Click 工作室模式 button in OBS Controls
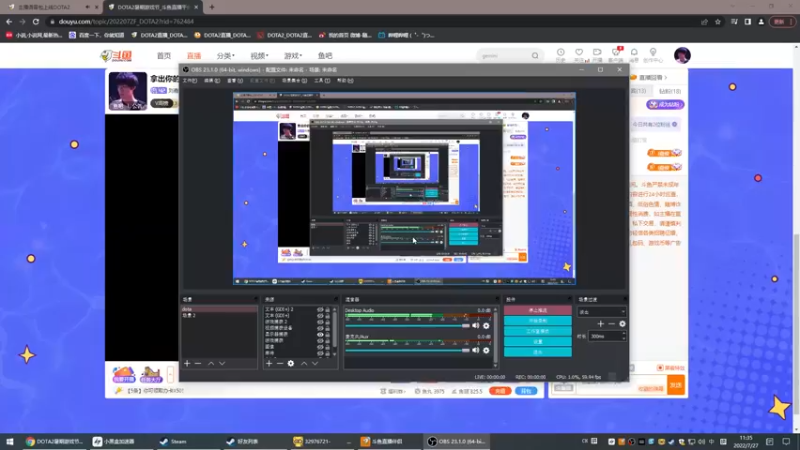 pos(538,331)
